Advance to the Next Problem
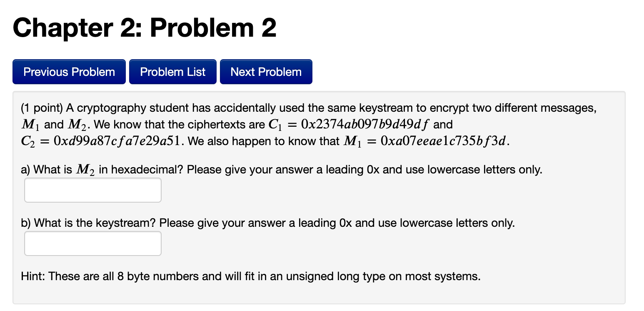Screen dimensions: 644x311 tap(266, 71)
